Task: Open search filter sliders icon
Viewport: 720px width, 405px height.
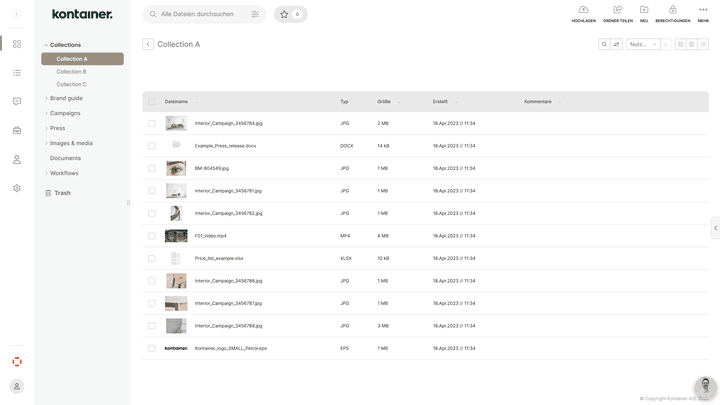Action: click(255, 14)
